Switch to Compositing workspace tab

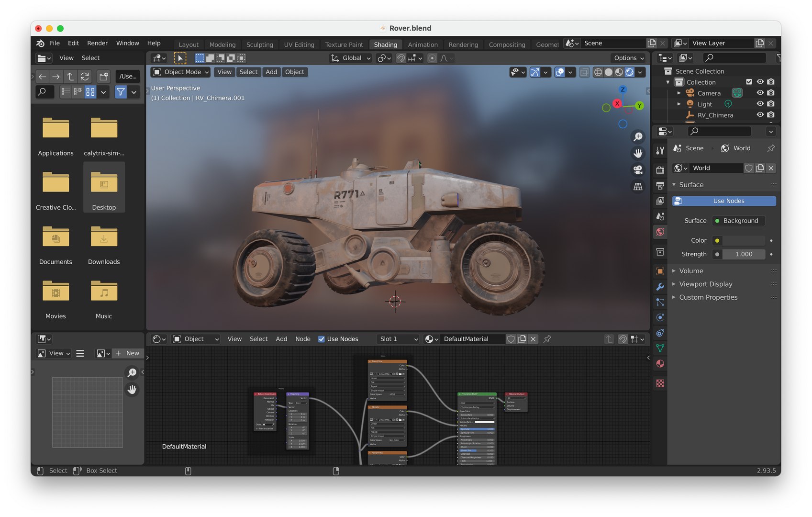tap(507, 45)
